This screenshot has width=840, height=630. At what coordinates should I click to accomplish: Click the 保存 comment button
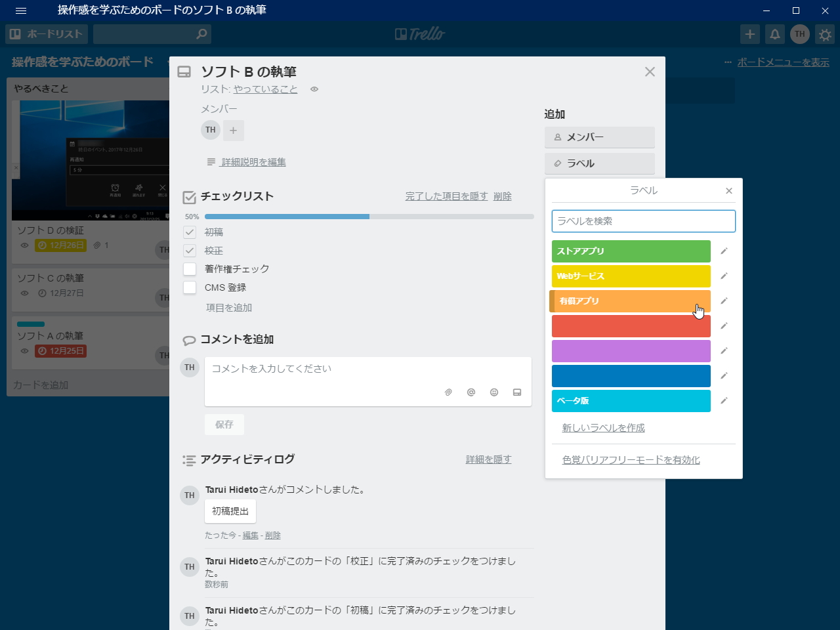224,425
